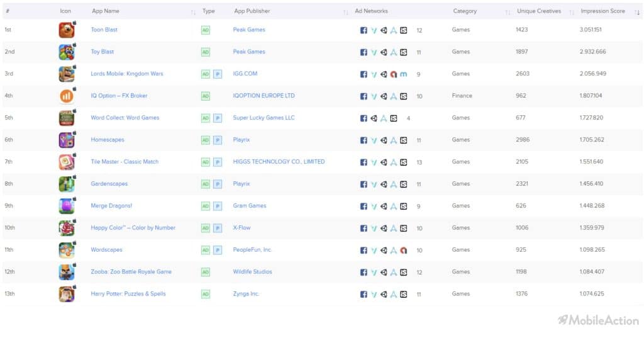Click P type badge in Lords Mobile row
Viewport: 644px width, 338px height.
tap(218, 74)
